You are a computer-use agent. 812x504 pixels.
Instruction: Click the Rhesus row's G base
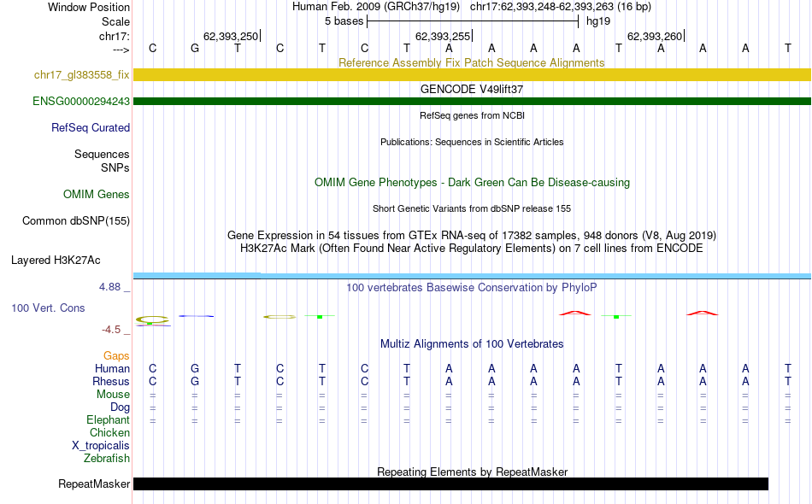[x=195, y=381]
